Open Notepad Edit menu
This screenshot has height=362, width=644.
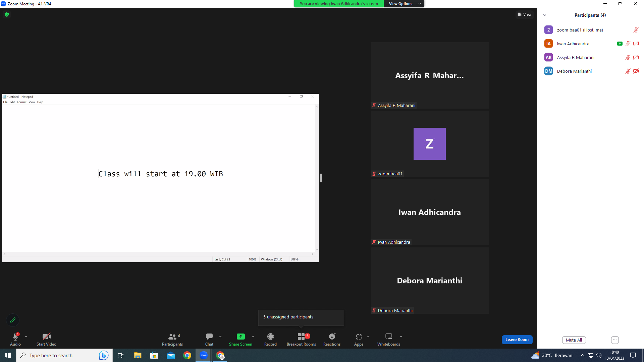pos(12,102)
